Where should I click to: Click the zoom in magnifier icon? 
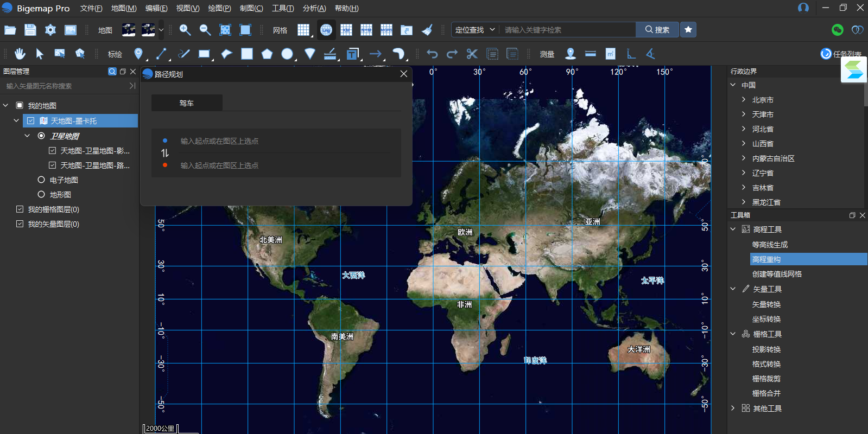[x=185, y=30]
